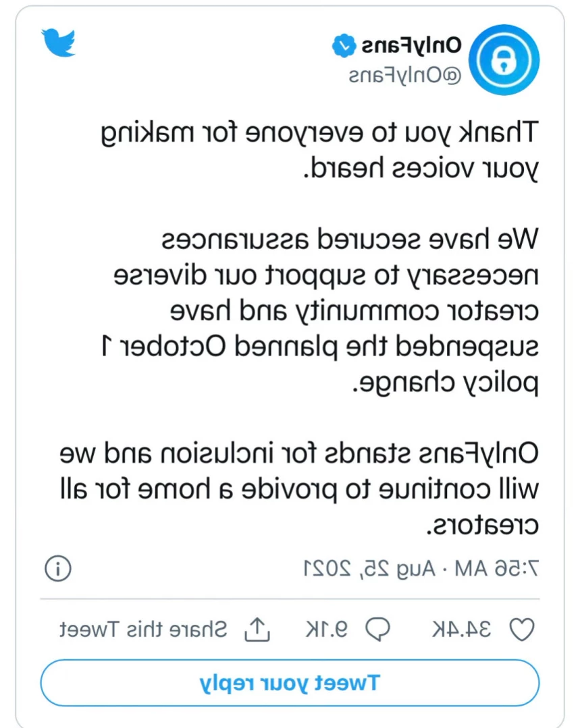Click the Tweet your reply button

pos(290,683)
